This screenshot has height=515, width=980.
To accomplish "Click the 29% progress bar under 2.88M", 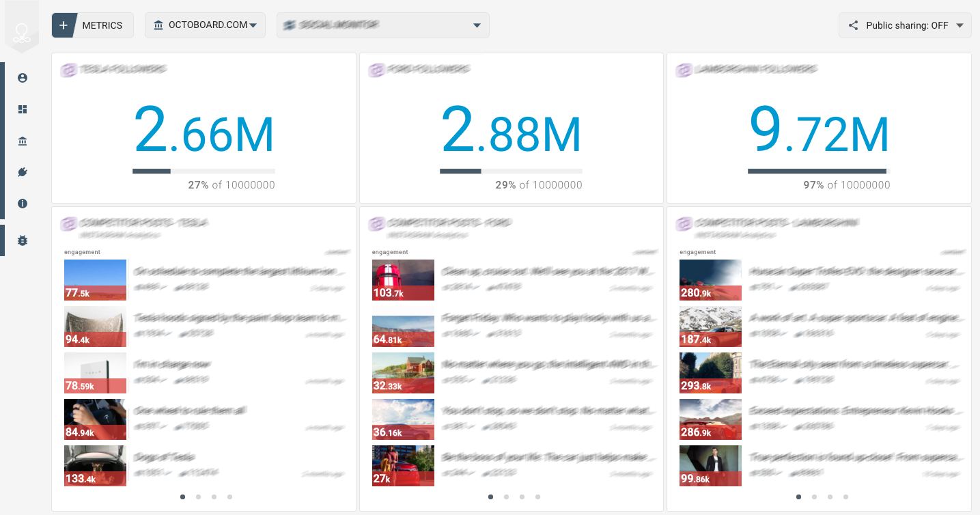I will coord(511,171).
